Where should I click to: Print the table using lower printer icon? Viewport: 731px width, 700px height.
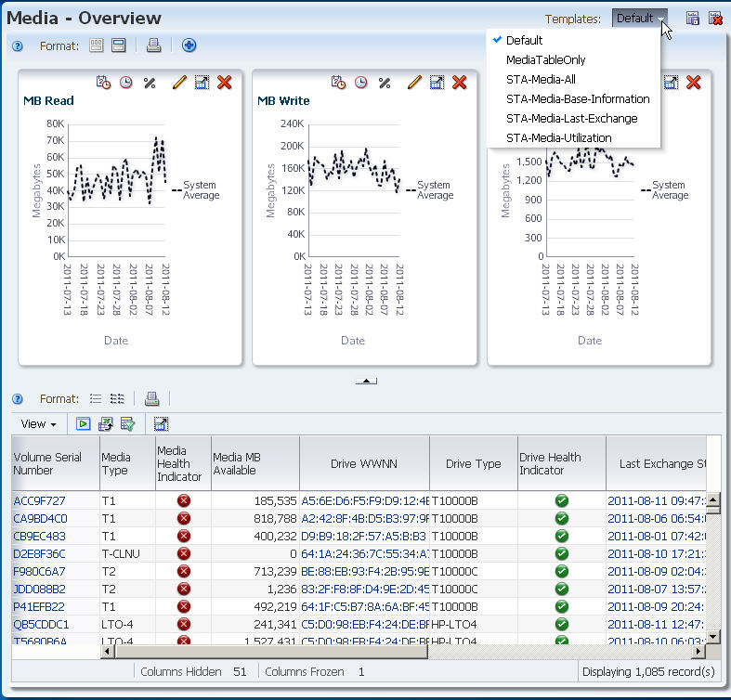click(x=152, y=398)
